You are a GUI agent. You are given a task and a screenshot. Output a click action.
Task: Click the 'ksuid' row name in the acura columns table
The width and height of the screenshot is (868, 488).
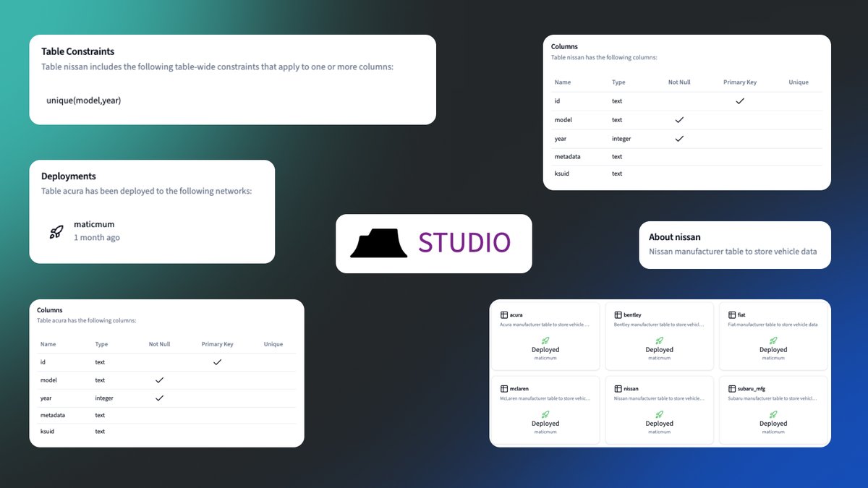[x=48, y=431]
